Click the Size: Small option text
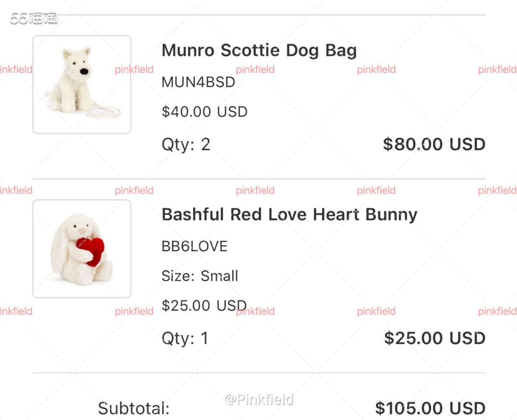The width and height of the screenshot is (517, 420). 199,276
